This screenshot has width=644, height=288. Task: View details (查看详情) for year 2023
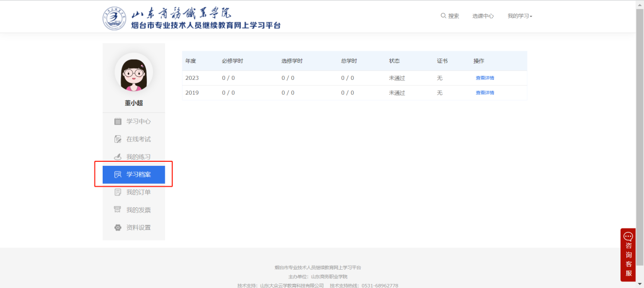click(484, 78)
